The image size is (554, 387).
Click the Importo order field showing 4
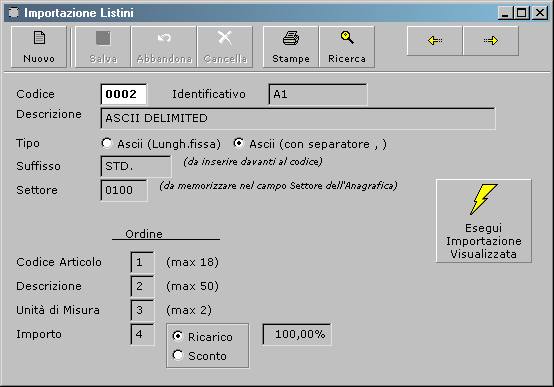[x=142, y=334]
